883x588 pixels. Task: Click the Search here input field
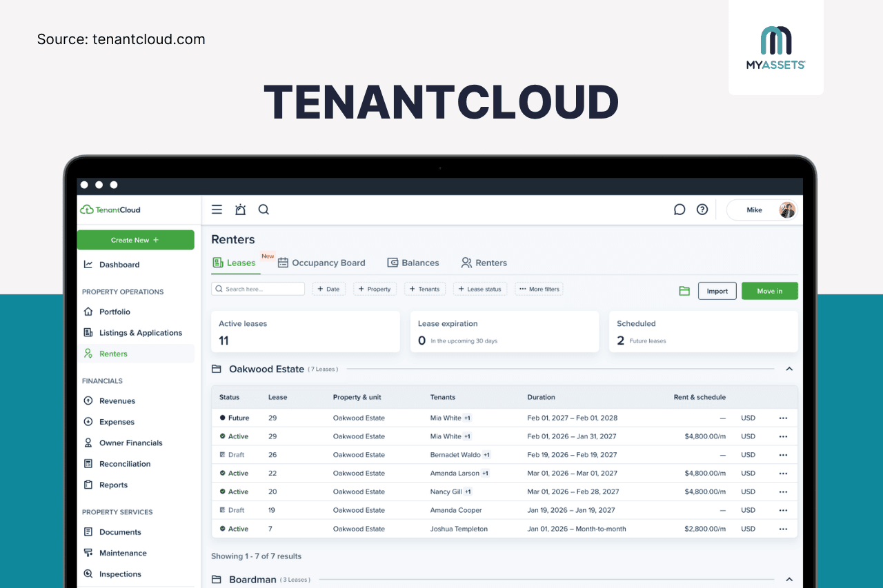click(x=258, y=289)
